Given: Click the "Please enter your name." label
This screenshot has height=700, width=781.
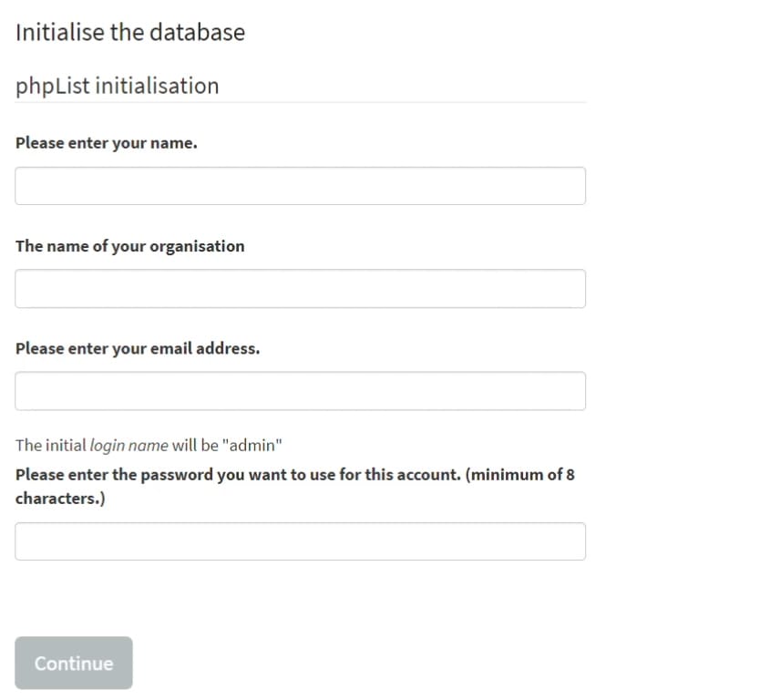Looking at the screenshot, I should tap(107, 143).
